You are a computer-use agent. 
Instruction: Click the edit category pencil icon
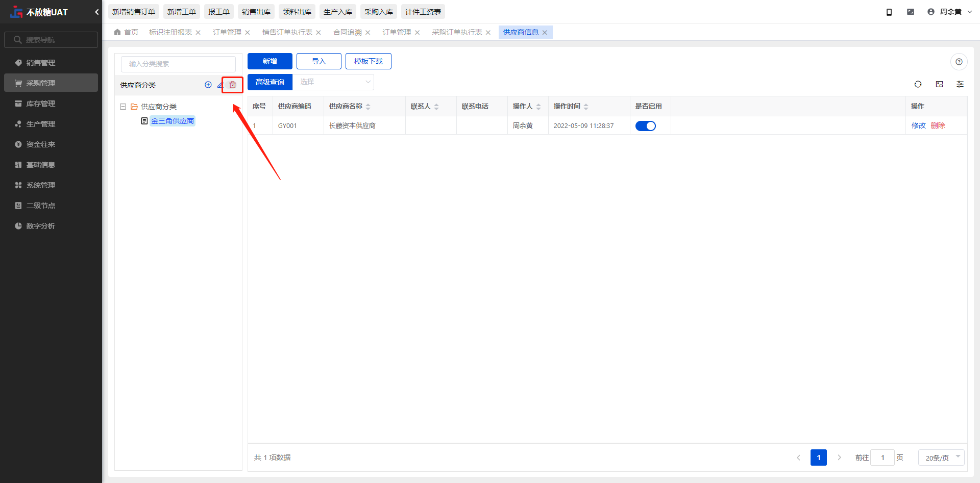click(x=220, y=85)
